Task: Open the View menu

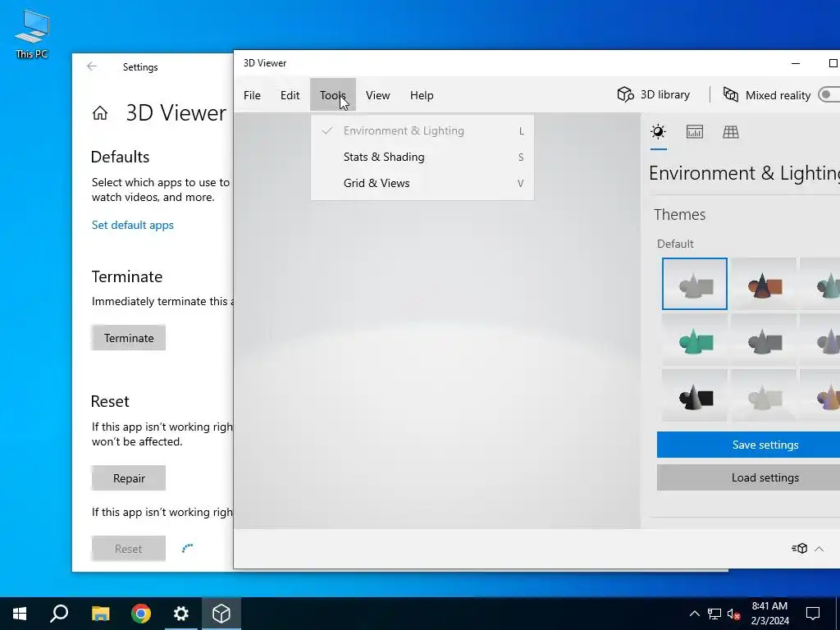Action: pos(377,95)
